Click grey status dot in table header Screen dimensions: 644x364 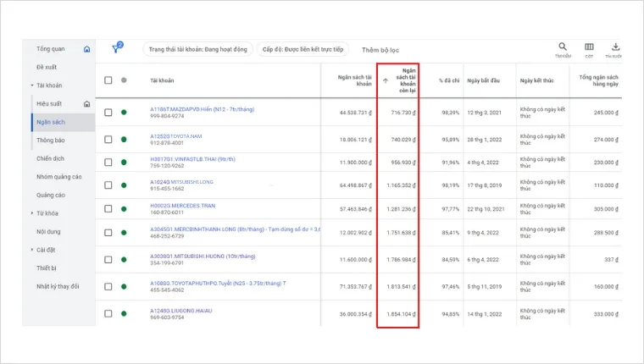[124, 80]
